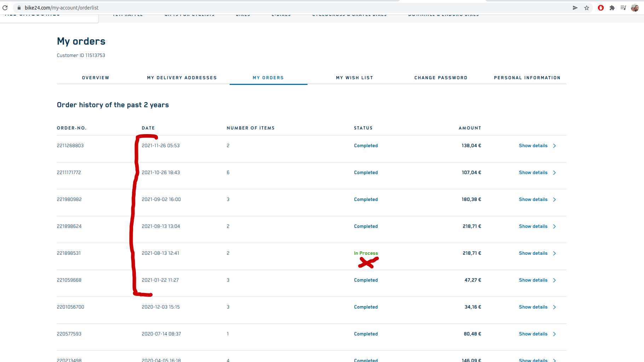Expand details chevron for order 220577593
644x362 pixels.
pos(554,334)
